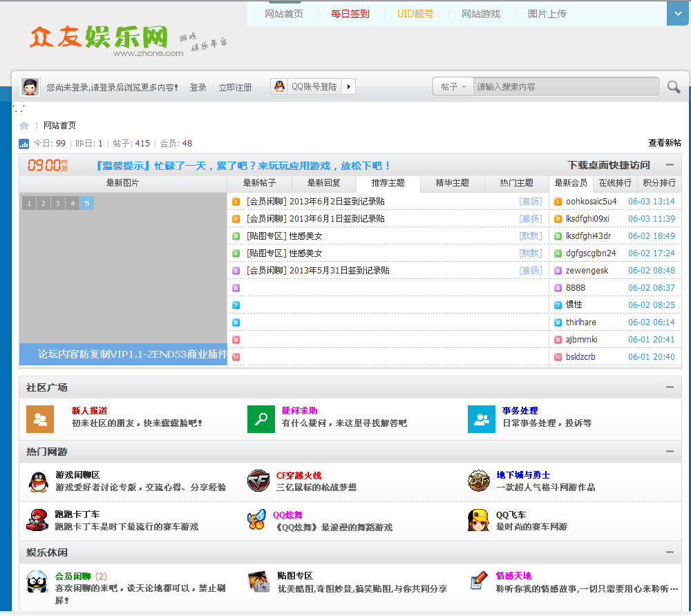The width and height of the screenshot is (691, 616).
Task: Open the 跑跑卡丁车 game icon
Action: click(x=37, y=520)
